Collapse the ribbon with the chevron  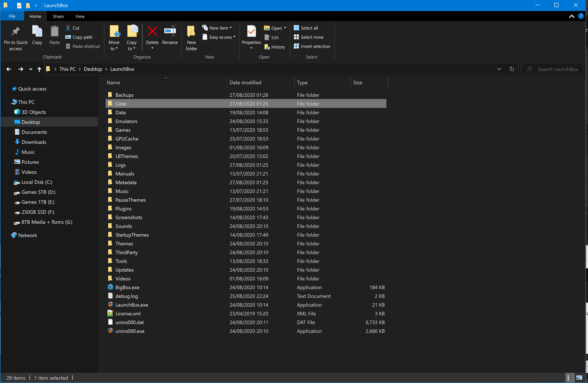click(x=571, y=16)
